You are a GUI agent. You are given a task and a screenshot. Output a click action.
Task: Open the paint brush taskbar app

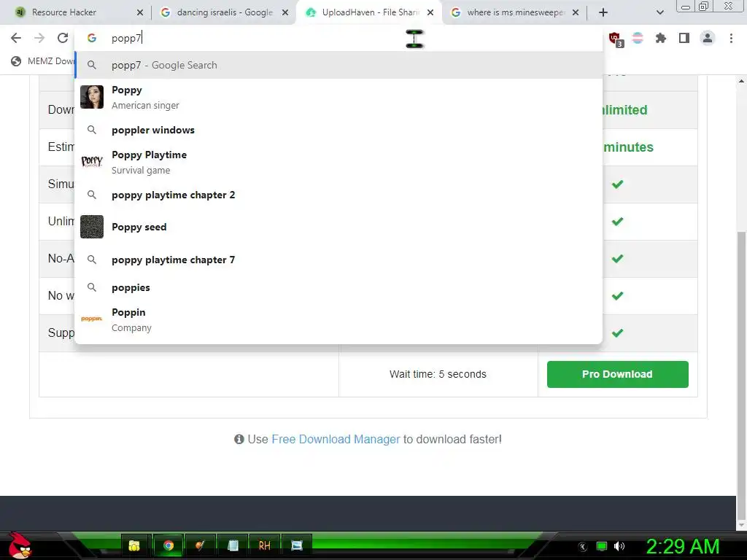[x=200, y=545]
